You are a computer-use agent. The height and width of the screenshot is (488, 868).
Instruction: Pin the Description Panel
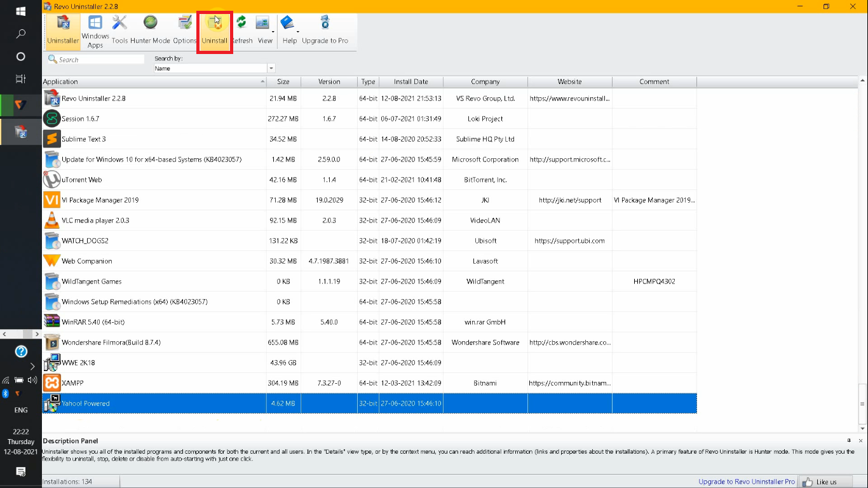[x=849, y=440]
